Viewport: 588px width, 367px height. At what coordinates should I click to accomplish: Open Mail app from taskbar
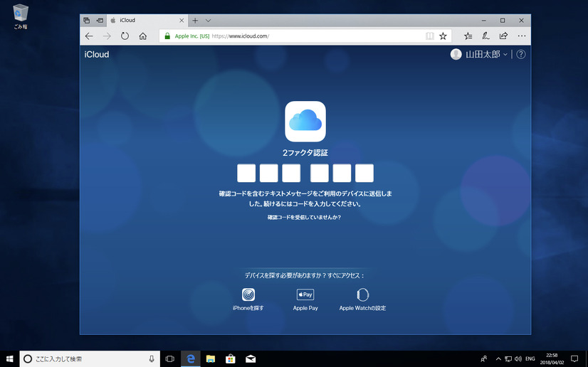[x=251, y=358]
